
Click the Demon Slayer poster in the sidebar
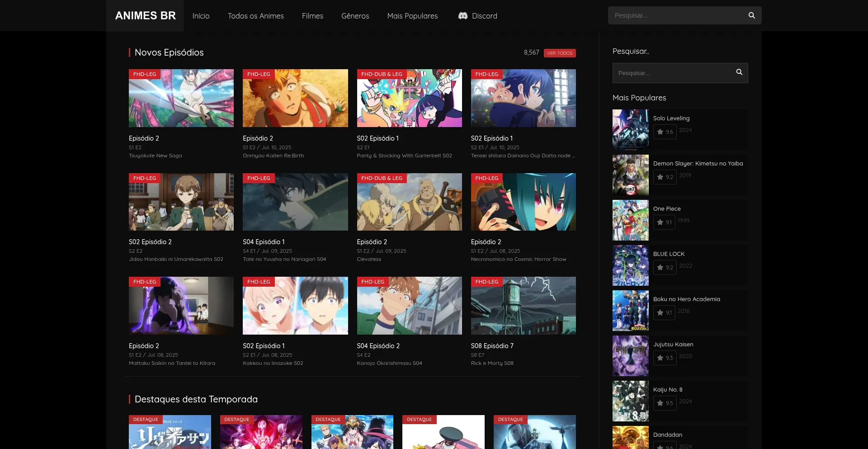point(630,175)
